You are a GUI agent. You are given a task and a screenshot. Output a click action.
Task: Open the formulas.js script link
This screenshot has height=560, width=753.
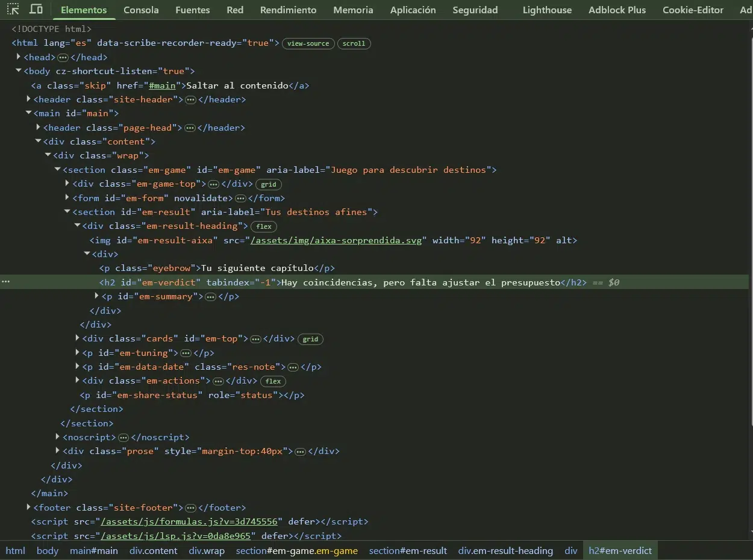(x=189, y=521)
